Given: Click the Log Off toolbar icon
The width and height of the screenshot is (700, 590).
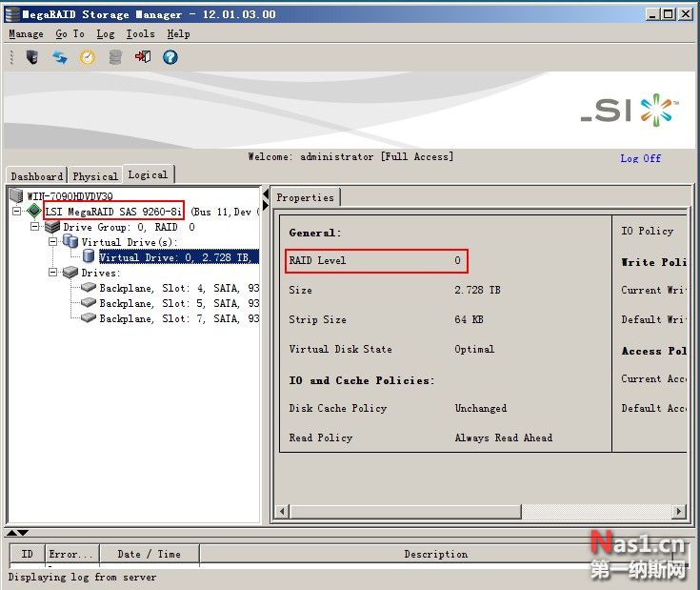Looking at the screenshot, I should click(x=143, y=57).
